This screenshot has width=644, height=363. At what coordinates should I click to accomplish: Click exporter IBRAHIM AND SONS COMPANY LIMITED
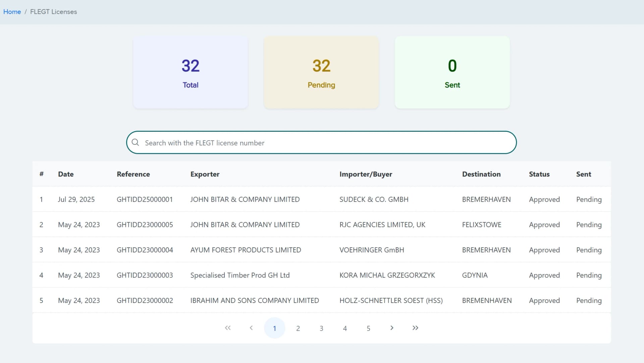click(x=255, y=301)
